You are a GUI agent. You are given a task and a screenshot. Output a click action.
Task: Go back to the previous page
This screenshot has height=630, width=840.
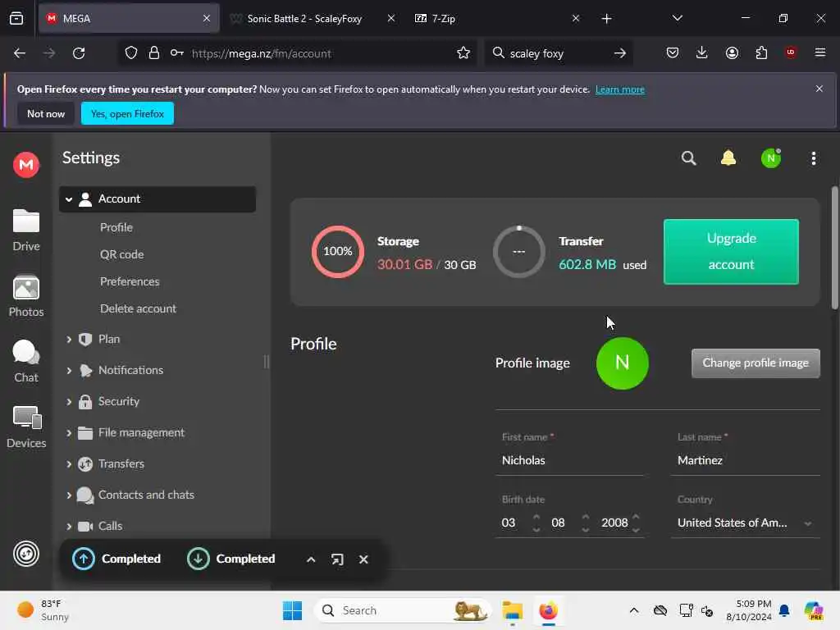(x=20, y=53)
